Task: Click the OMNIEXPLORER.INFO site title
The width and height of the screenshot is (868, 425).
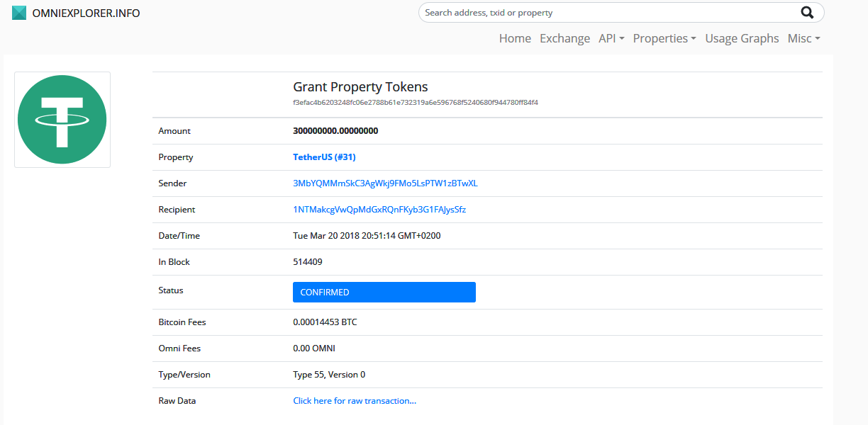Action: coord(87,13)
